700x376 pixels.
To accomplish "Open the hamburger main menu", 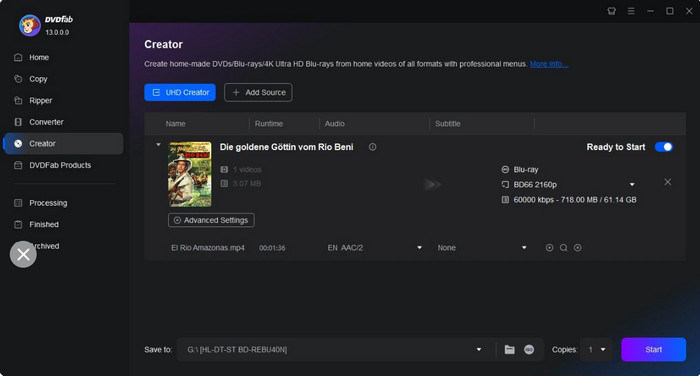I will click(631, 11).
